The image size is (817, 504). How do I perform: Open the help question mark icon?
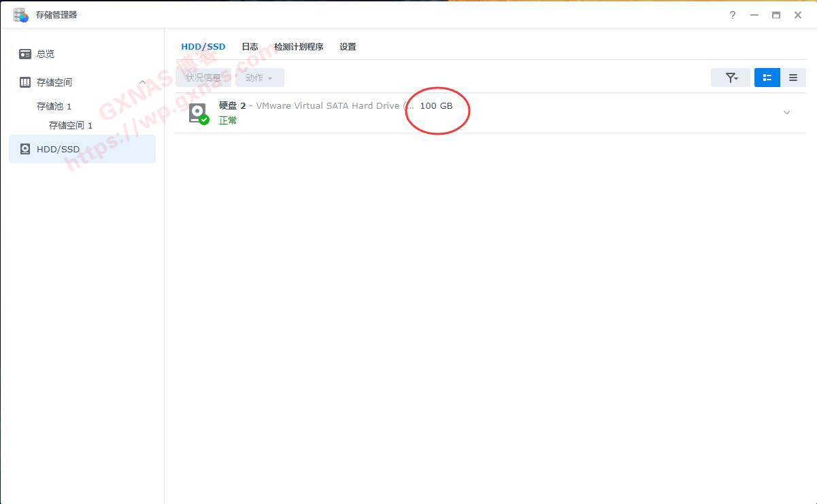pos(732,14)
